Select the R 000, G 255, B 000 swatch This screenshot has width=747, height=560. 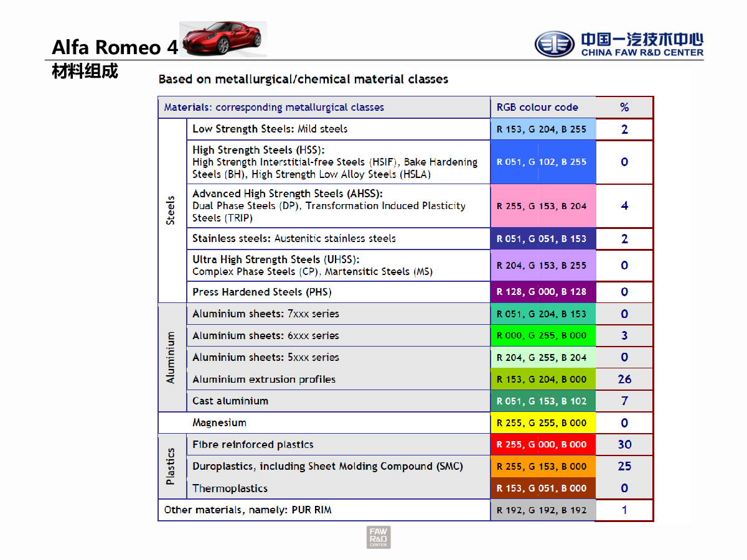click(543, 335)
